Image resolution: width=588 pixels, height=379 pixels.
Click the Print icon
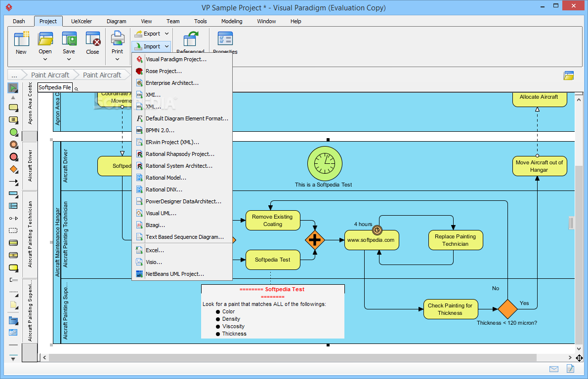(x=118, y=39)
